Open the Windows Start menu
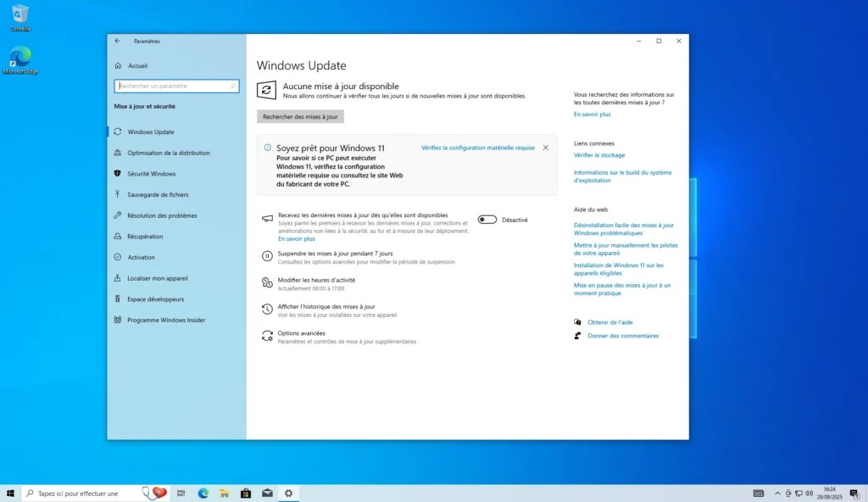 pyautogui.click(x=10, y=494)
